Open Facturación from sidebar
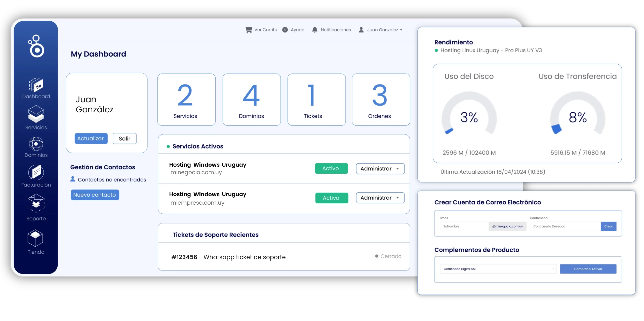This screenshot has height=321, width=644. click(36, 172)
